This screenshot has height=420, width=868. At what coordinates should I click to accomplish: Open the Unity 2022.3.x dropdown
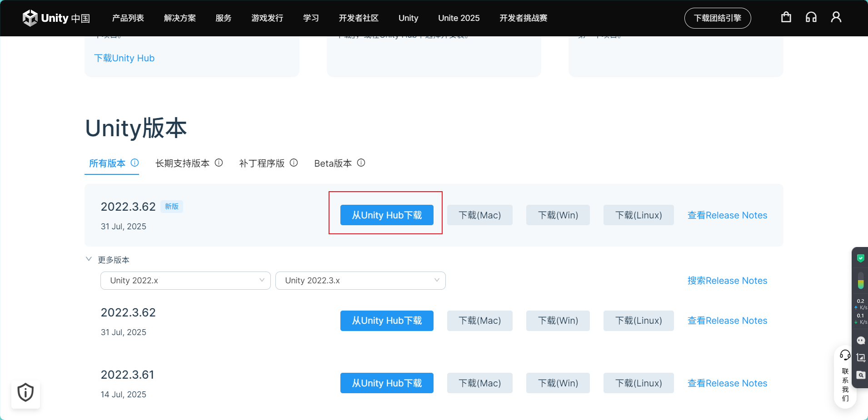click(360, 281)
